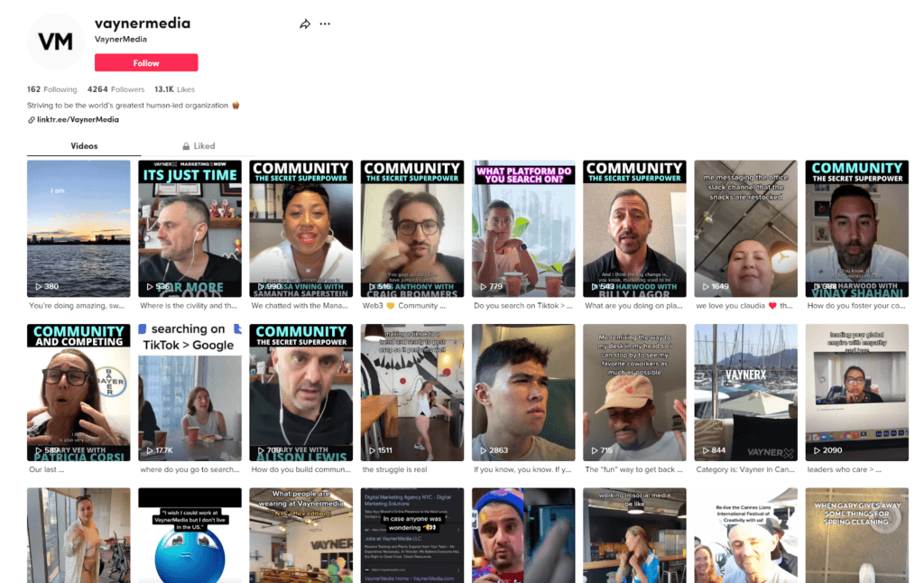Open the blue sad emoji video thumbnail
Screen dimensions: 924x583
189,535
